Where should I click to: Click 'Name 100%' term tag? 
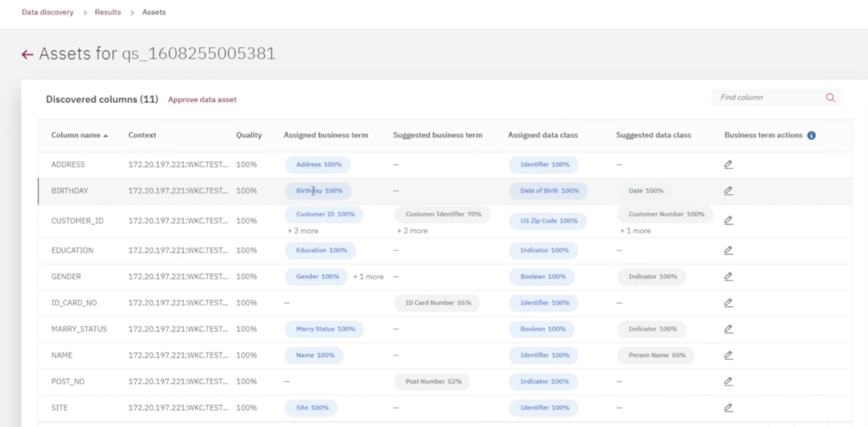click(x=314, y=355)
